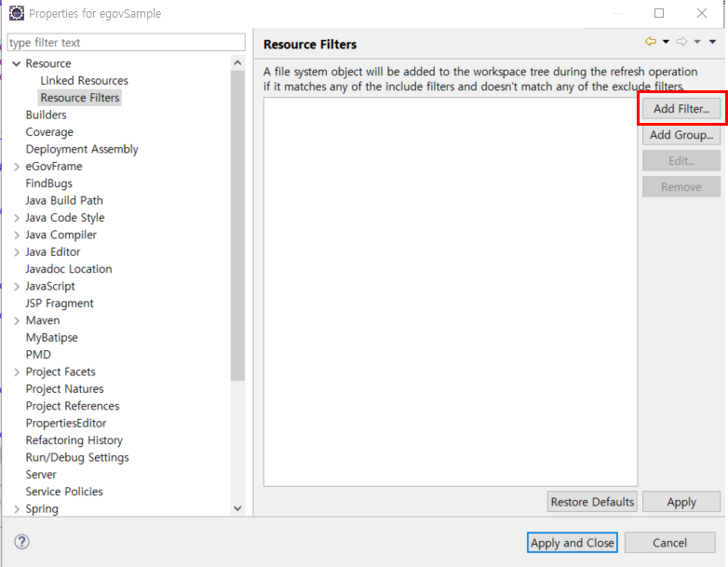The width and height of the screenshot is (728, 567).
Task: Expand the Spring node
Action: click(x=17, y=509)
